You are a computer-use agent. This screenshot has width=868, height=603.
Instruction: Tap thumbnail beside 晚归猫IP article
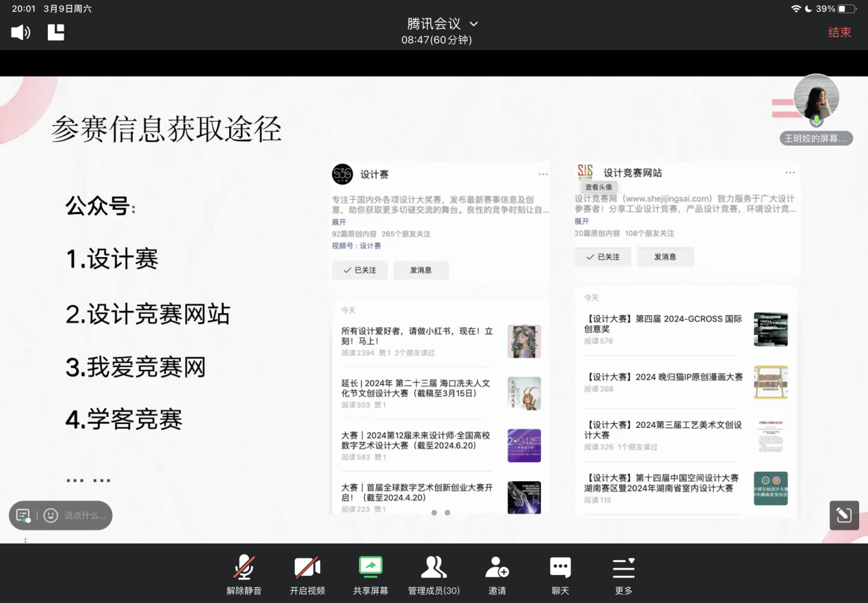(x=771, y=382)
